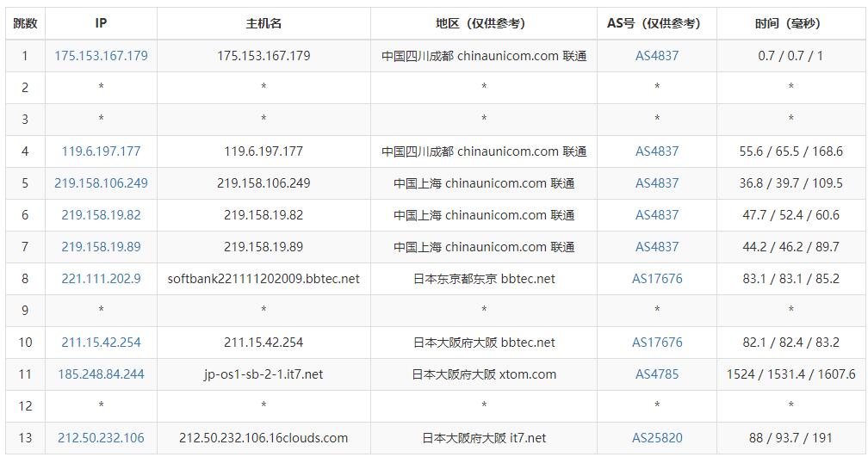Image resolution: width=868 pixels, height=457 pixels.
Task: Open AS4837 link in hop 6 row
Action: (x=656, y=215)
